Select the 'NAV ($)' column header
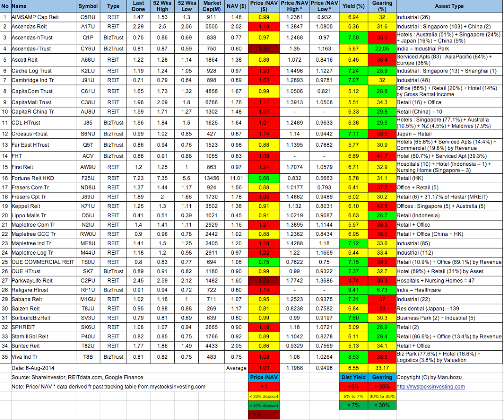The image size is (504, 420). [x=236, y=7]
